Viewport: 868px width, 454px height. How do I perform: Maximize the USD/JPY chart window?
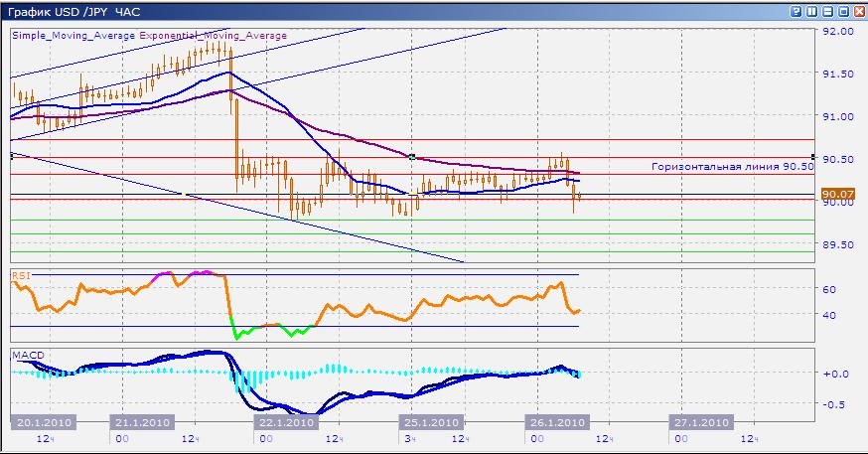[x=843, y=11]
